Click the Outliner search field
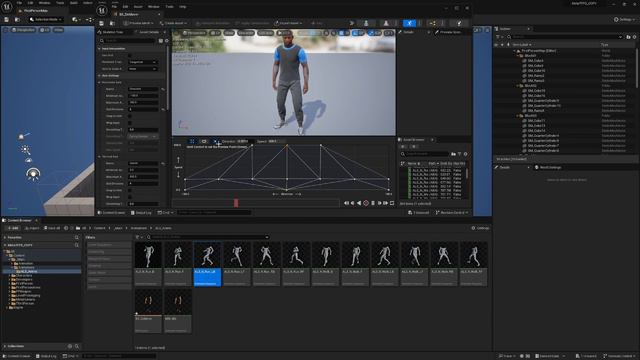This screenshot has height=360, width=640. point(565,37)
